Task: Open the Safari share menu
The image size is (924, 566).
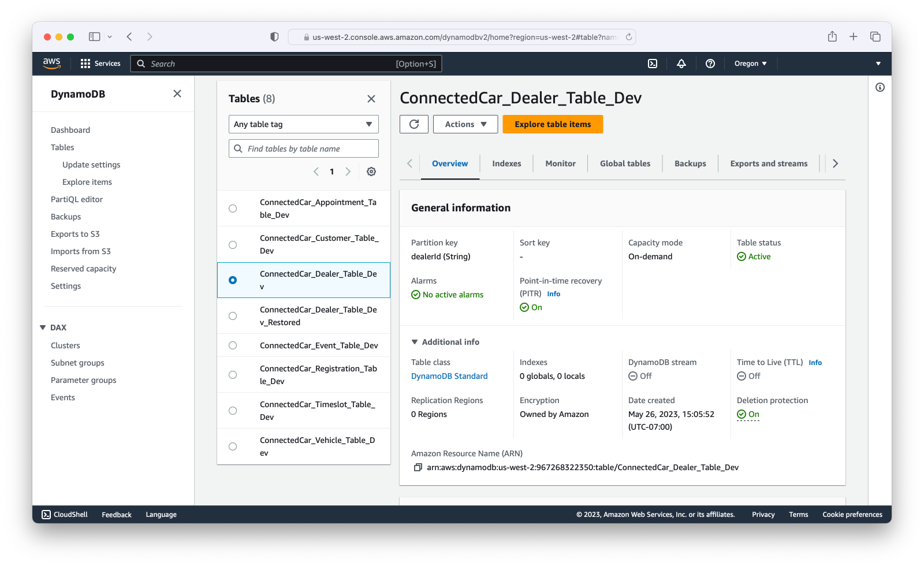Action: point(832,36)
